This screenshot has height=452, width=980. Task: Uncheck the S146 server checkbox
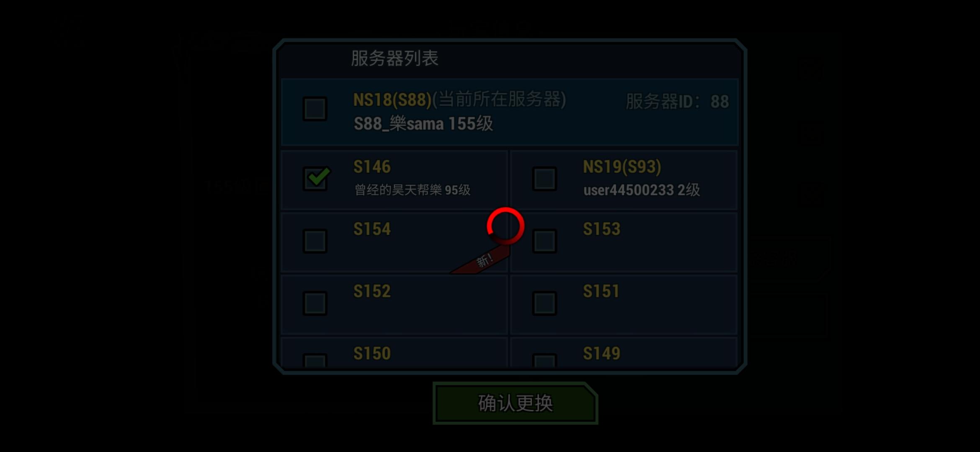click(x=315, y=179)
